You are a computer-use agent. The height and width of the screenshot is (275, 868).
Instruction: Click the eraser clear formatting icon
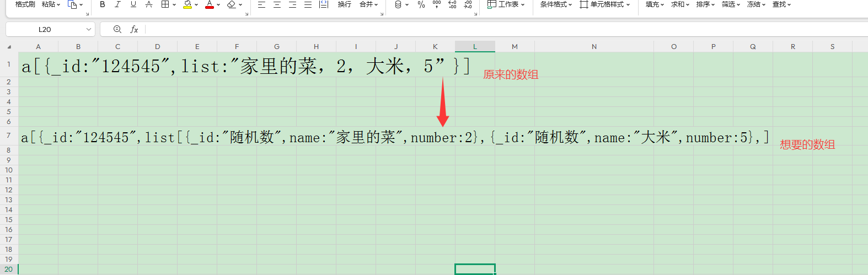click(x=232, y=4)
